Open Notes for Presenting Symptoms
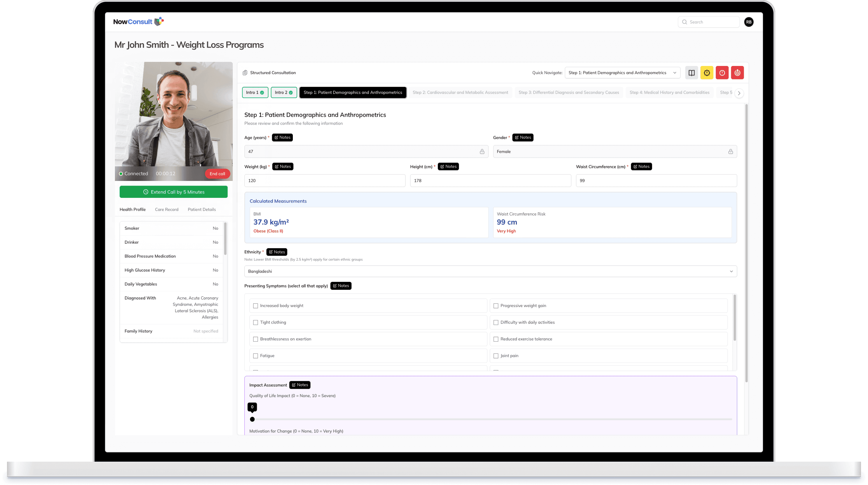 point(341,286)
